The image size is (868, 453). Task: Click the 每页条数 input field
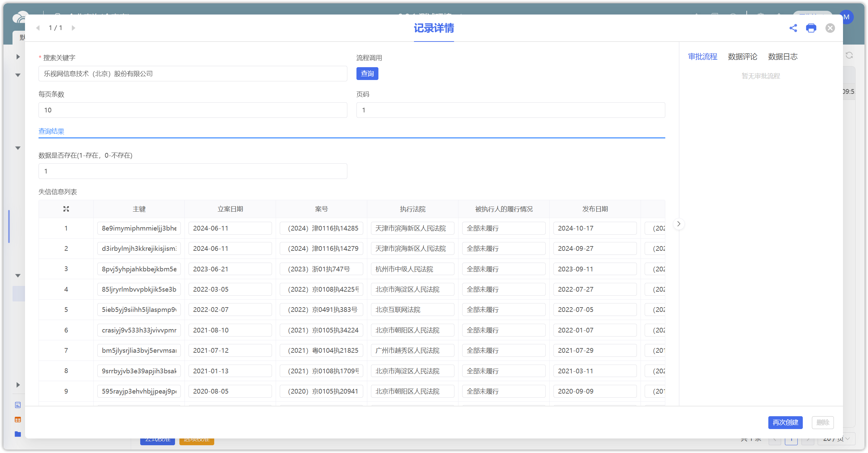pyautogui.click(x=193, y=110)
